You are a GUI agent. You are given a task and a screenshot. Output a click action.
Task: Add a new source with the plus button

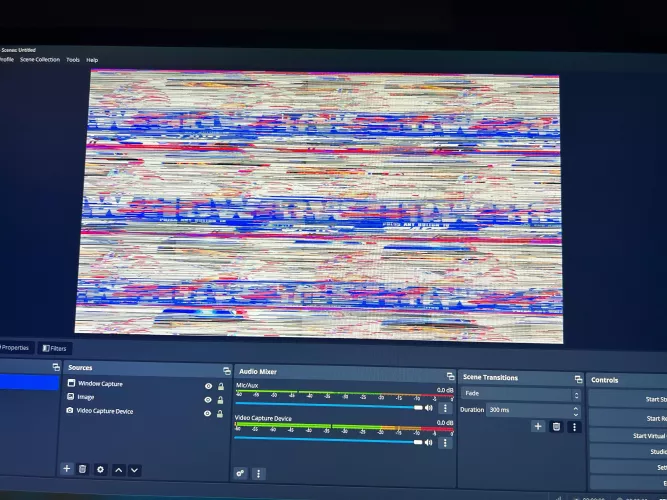pyautogui.click(x=67, y=469)
